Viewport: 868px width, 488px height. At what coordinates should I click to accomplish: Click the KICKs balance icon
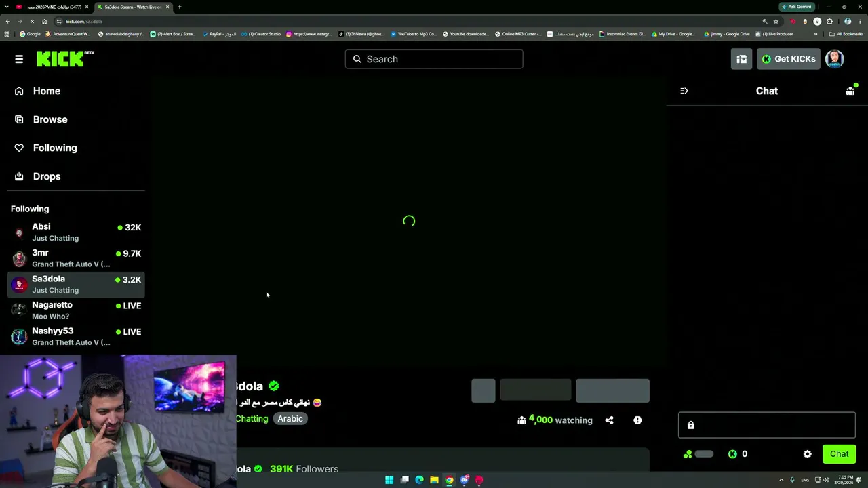732,454
